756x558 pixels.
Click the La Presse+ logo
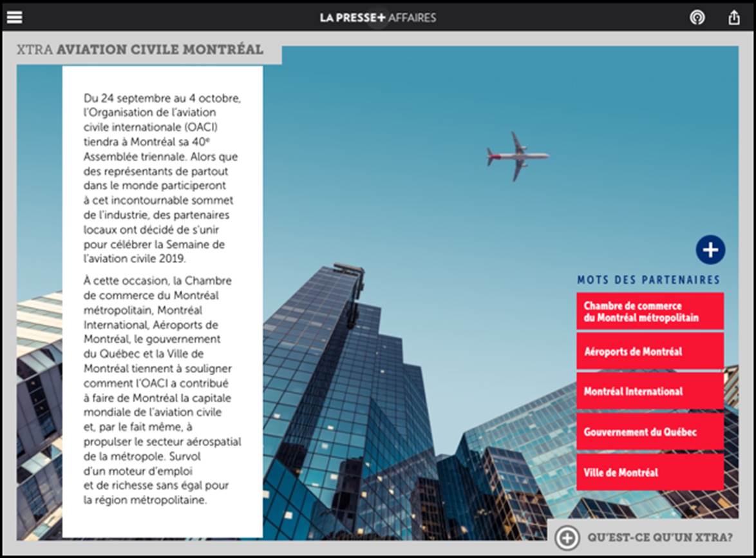pyautogui.click(x=352, y=17)
